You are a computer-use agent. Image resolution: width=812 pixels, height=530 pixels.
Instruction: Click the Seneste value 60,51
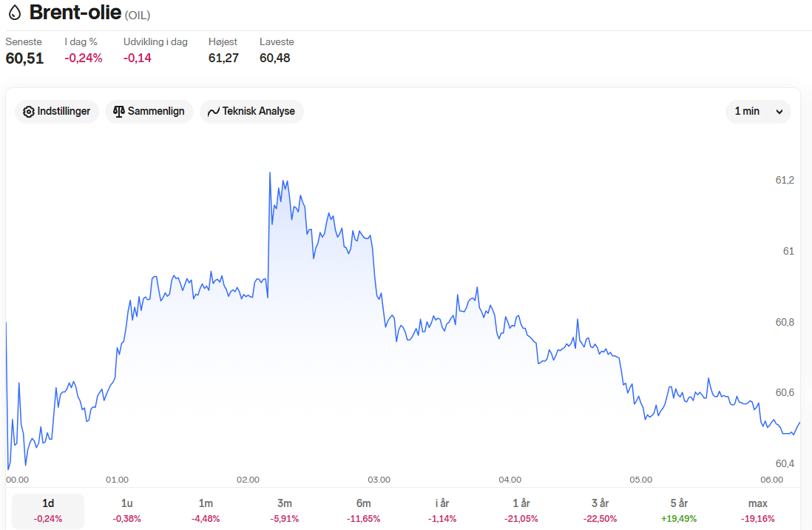click(x=25, y=58)
